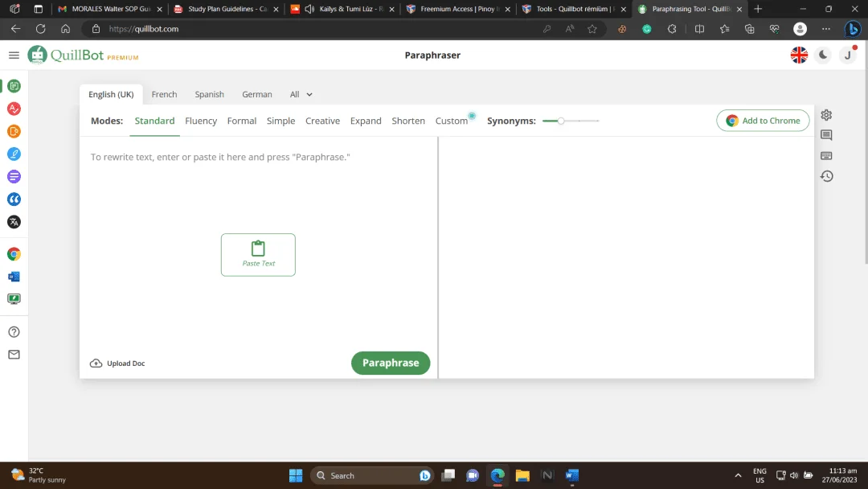Choose the Custom mode
Image resolution: width=868 pixels, height=489 pixels.
pos(451,121)
